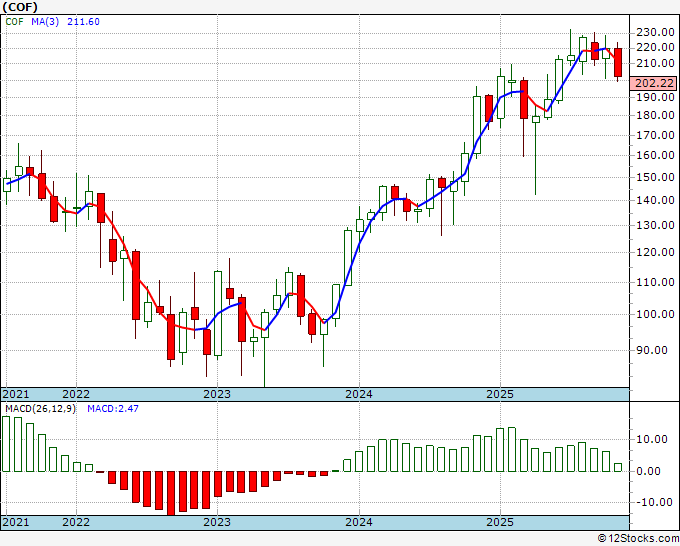The height and width of the screenshot is (546, 680).
Task: Click the 160.00 price axis label
Action: 655,155
